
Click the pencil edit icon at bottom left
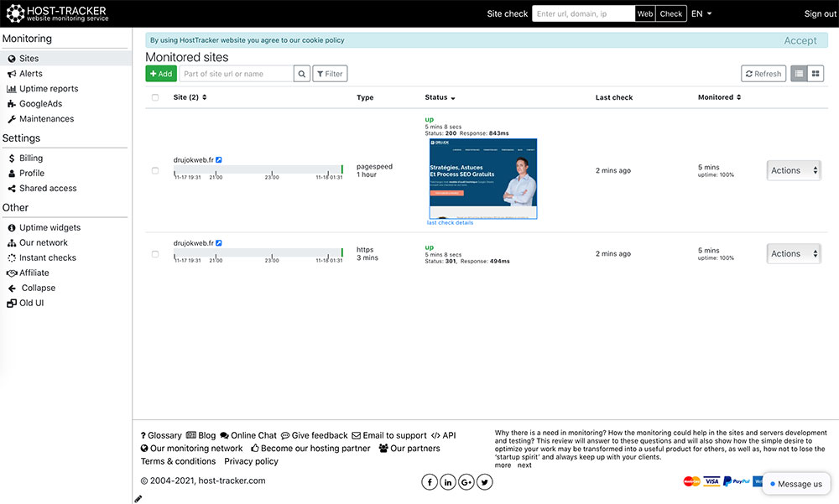coord(138,499)
